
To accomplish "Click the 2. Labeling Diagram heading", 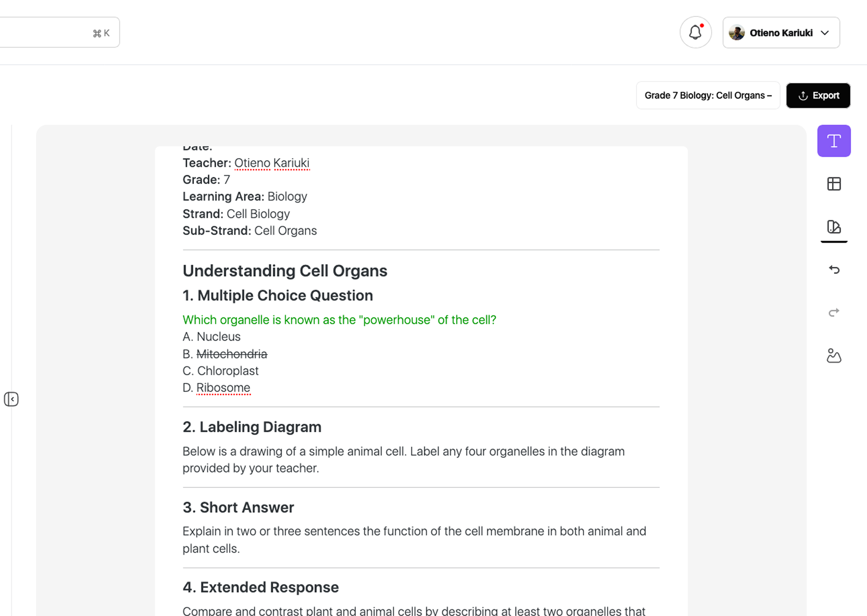I will [x=252, y=427].
